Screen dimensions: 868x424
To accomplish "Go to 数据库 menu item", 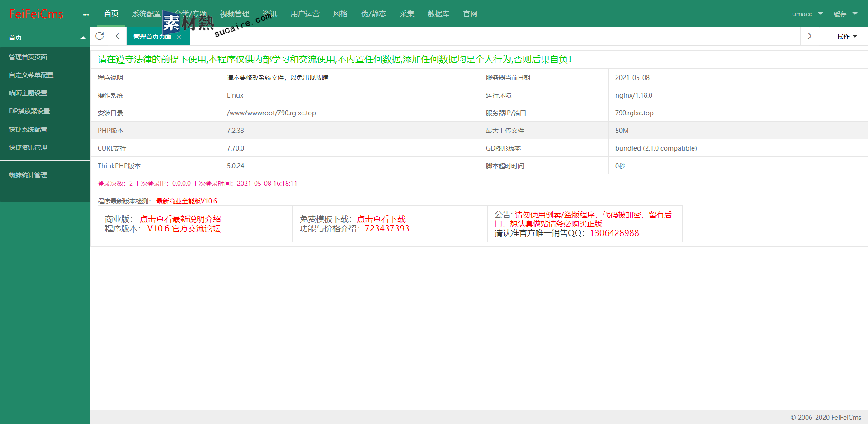I will tap(438, 14).
